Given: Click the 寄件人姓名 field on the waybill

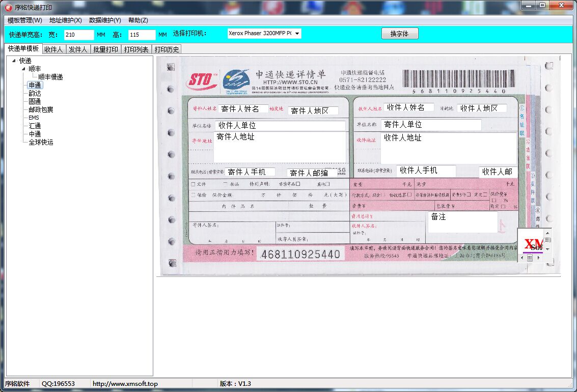Looking at the screenshot, I should [x=243, y=109].
